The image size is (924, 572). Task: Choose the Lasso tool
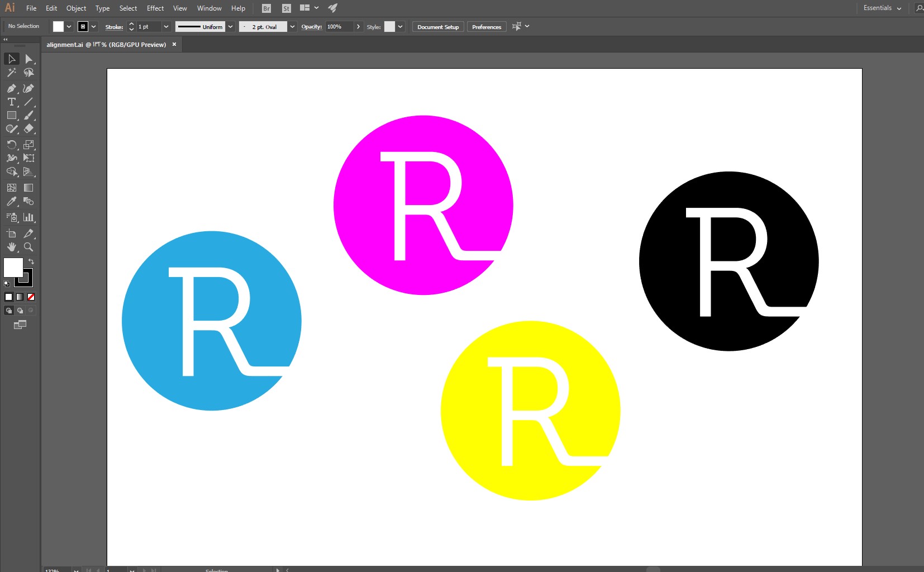tap(28, 73)
